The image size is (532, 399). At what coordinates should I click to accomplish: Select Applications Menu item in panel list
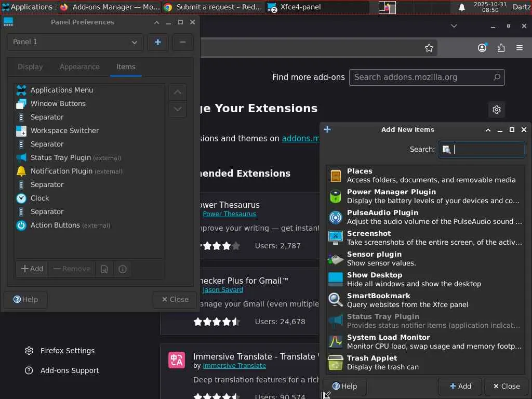[89, 90]
